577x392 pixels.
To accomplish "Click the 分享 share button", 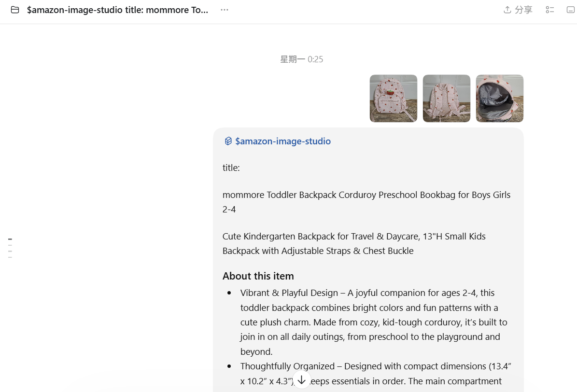I will click(518, 10).
